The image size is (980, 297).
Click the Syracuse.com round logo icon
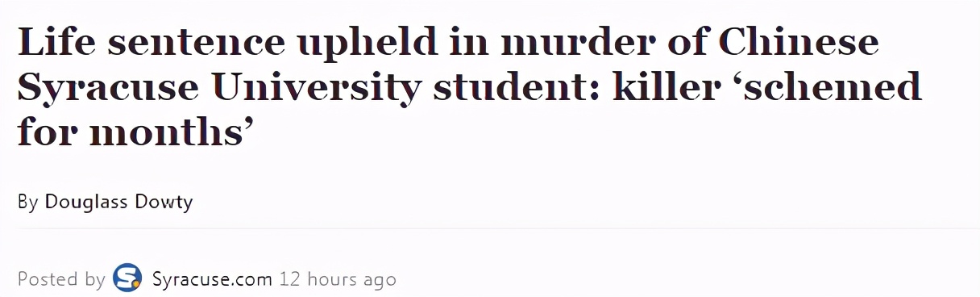[127, 279]
